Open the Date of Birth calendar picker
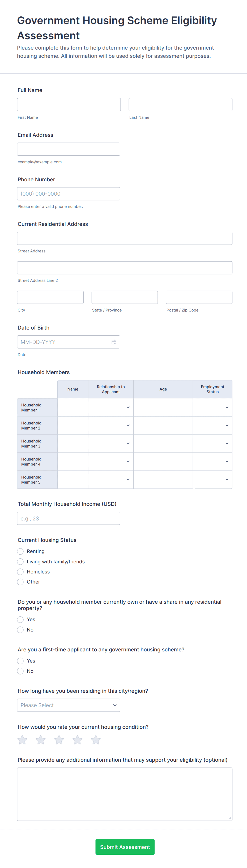This screenshot has height=868, width=247. point(114,342)
